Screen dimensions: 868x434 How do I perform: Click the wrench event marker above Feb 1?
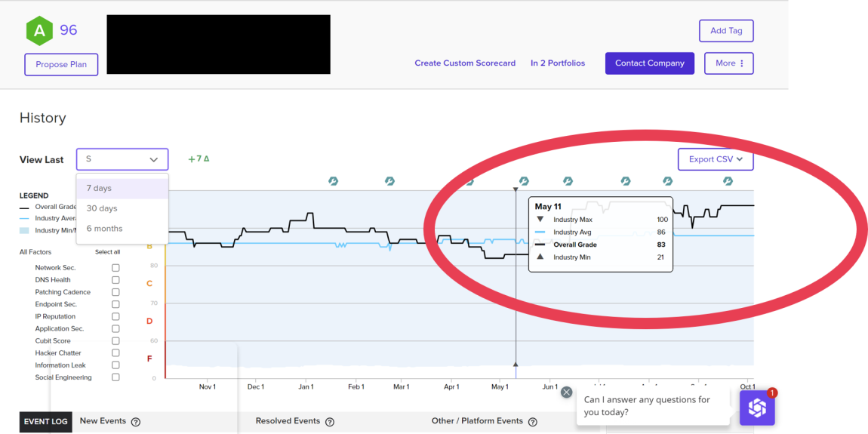[x=334, y=181]
